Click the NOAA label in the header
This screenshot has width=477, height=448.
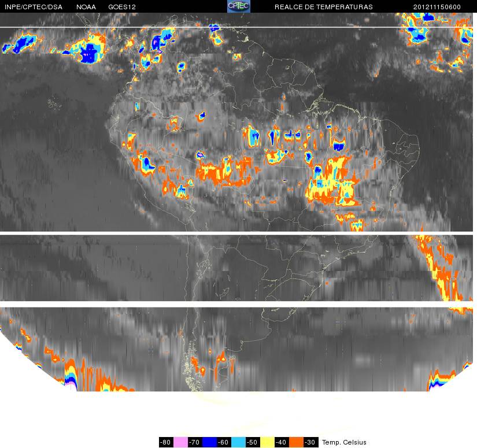(86, 7)
